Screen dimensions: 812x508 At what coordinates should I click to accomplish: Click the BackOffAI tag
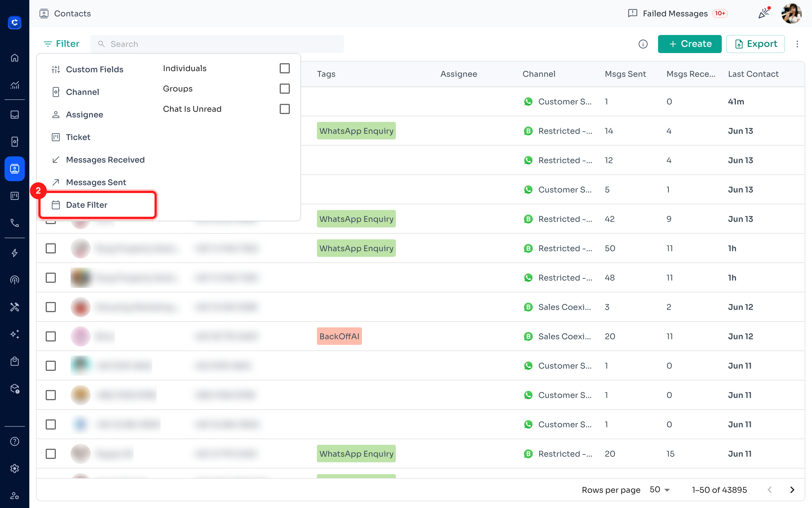tap(339, 336)
